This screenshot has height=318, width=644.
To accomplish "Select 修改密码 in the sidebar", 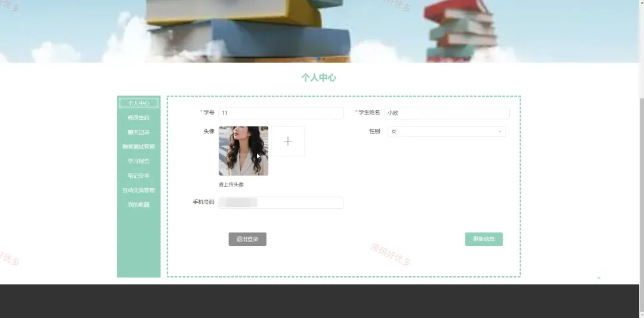I will pos(138,118).
